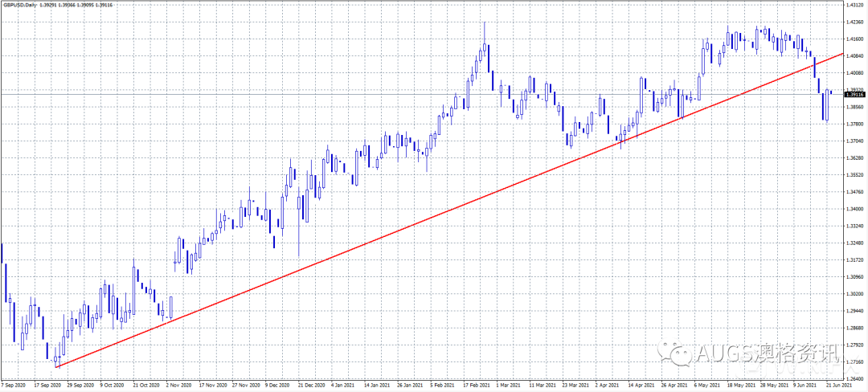Click the current price label 1.39116
The height and width of the screenshot is (392, 868).
854,95
